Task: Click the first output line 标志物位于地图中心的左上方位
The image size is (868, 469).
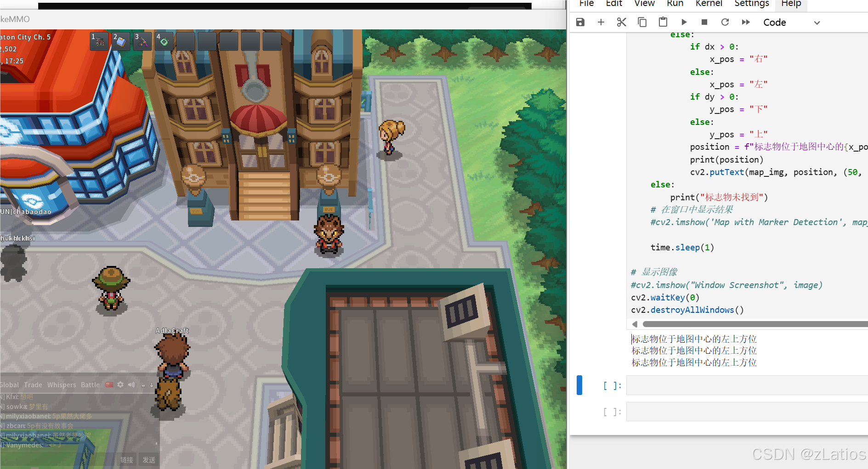Action: pos(694,339)
